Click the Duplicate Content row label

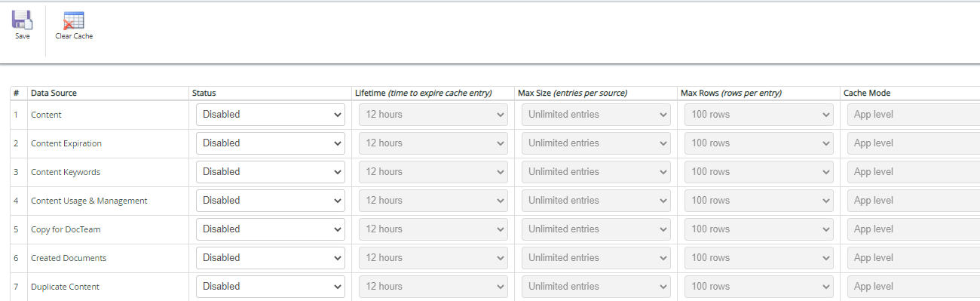coord(65,287)
